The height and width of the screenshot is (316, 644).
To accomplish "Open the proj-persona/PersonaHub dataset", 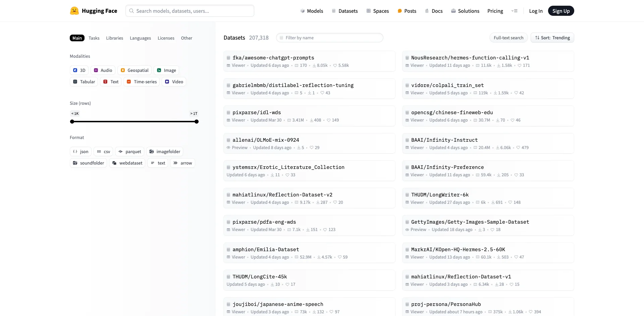I will click(x=488, y=307).
